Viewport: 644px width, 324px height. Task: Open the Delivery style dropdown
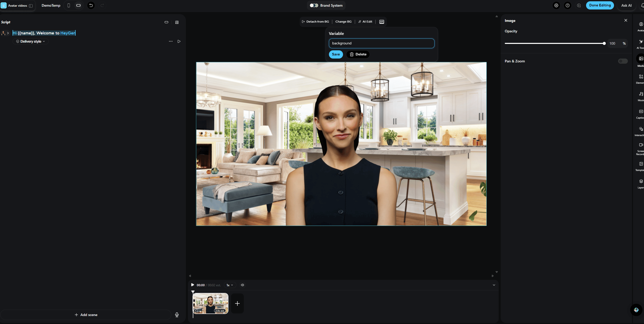click(31, 41)
